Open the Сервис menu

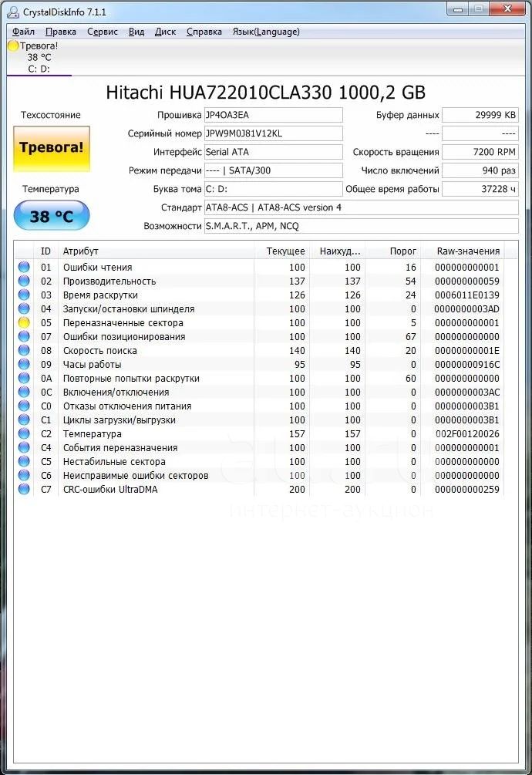[103, 32]
